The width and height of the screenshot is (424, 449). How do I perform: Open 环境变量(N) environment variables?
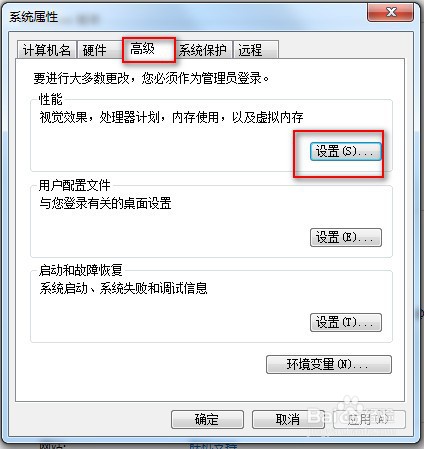pyautogui.click(x=329, y=364)
